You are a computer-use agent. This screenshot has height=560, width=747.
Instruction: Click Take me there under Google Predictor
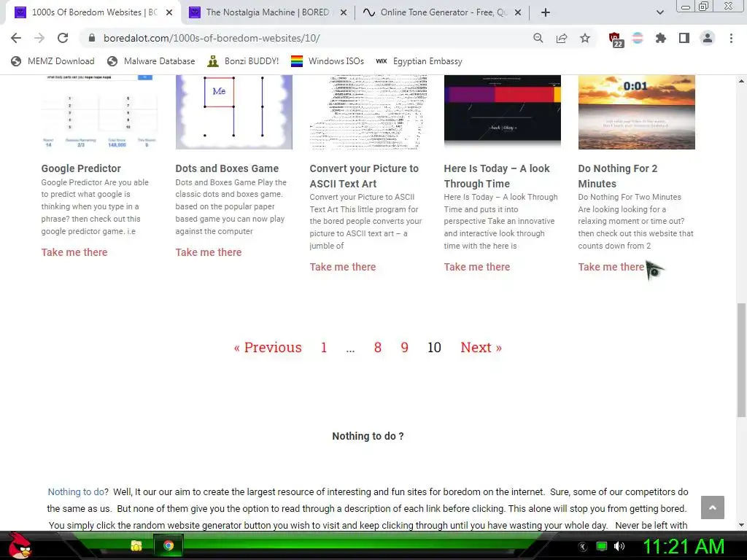pyautogui.click(x=74, y=252)
